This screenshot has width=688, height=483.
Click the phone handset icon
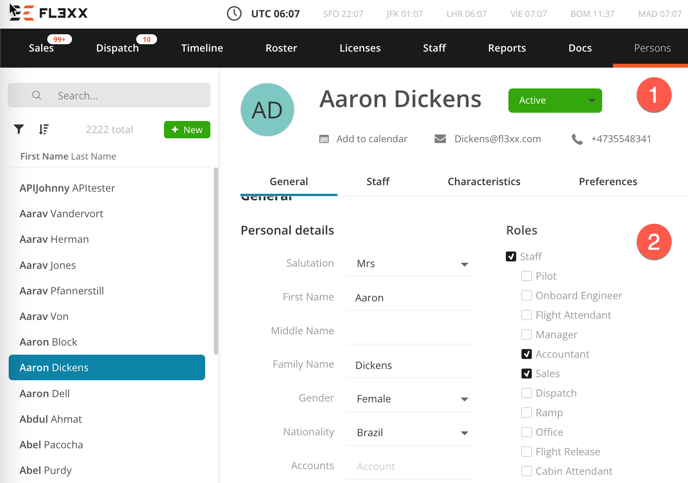click(577, 140)
